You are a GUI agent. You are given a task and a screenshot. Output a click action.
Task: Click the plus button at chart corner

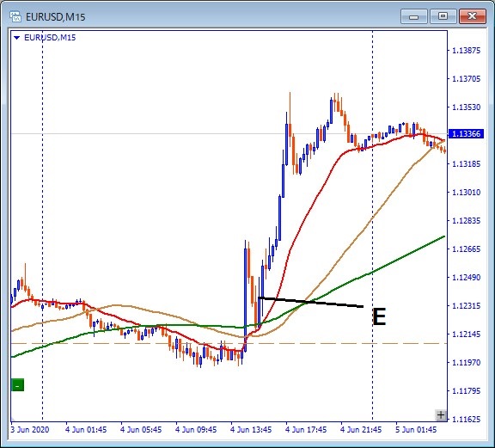tap(441, 414)
